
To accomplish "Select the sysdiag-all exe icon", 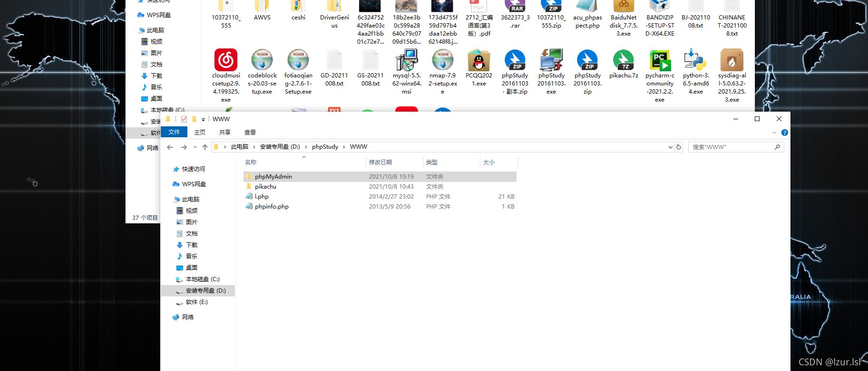I will 732,60.
